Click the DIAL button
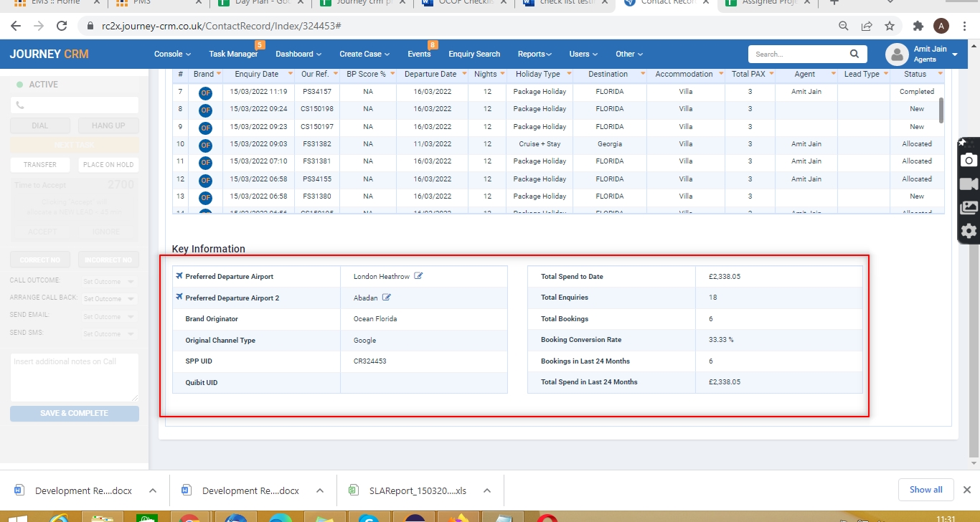The height and width of the screenshot is (522, 980). coord(40,125)
